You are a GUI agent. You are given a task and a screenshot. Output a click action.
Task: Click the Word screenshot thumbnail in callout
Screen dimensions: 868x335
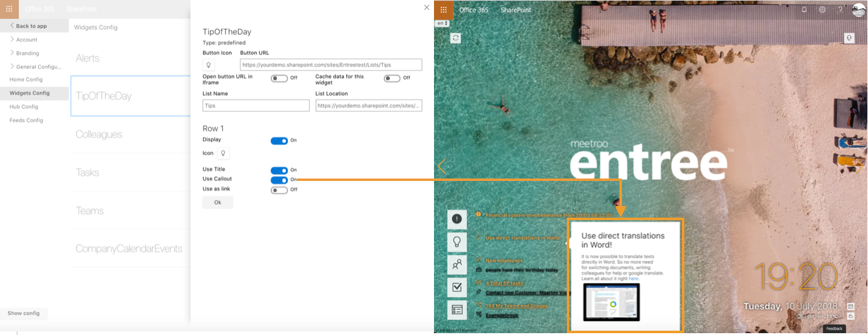[612, 303]
